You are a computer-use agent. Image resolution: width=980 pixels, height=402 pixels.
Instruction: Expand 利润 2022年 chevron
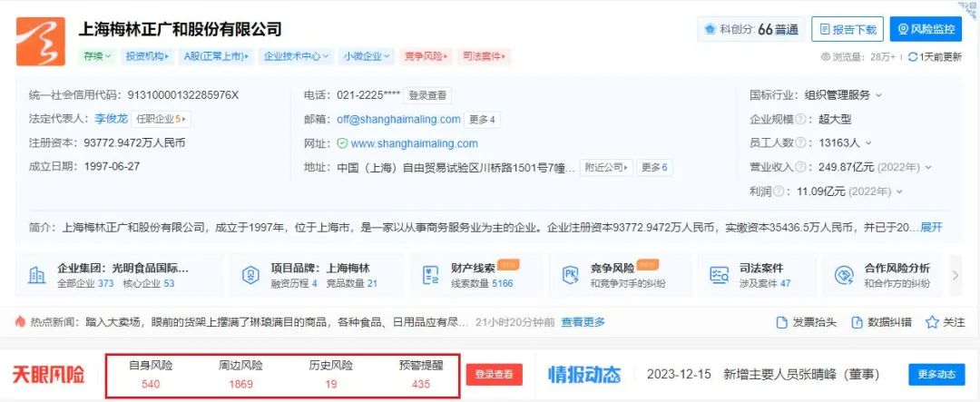[898, 192]
